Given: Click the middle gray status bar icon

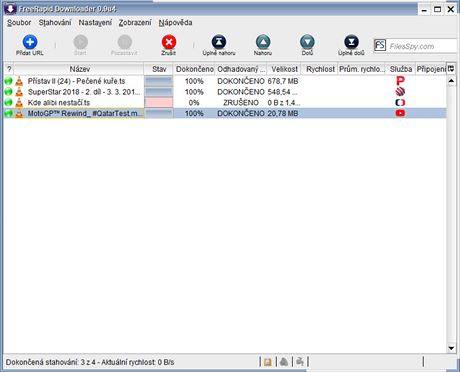Looking at the screenshot, I should 284,362.
